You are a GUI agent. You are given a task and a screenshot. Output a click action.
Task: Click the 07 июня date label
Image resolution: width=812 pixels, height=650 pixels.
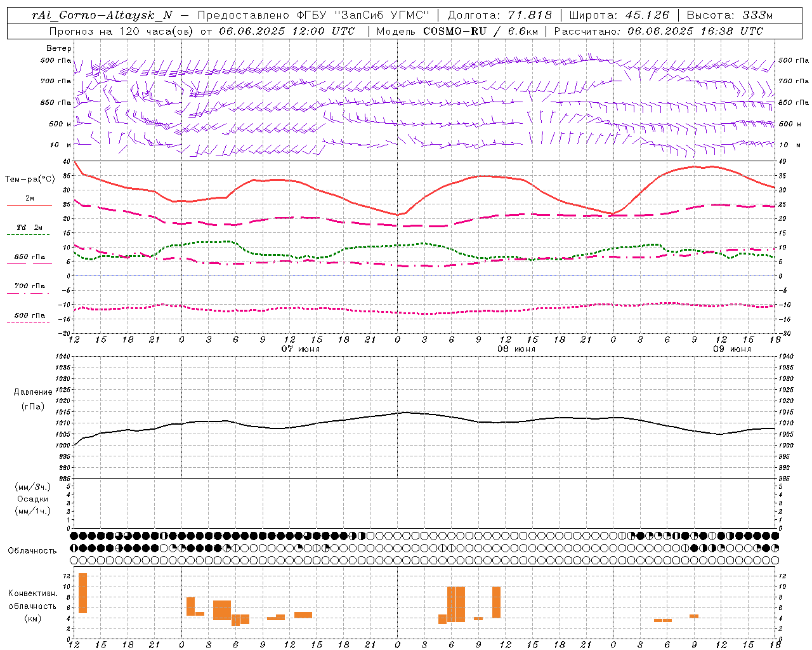click(x=301, y=349)
